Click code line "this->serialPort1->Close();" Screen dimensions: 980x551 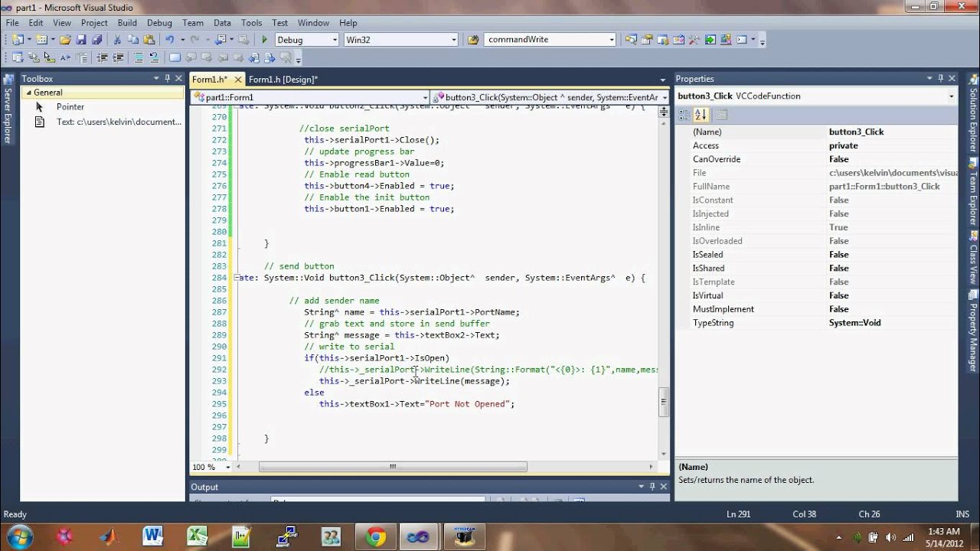pyautogui.click(x=371, y=140)
